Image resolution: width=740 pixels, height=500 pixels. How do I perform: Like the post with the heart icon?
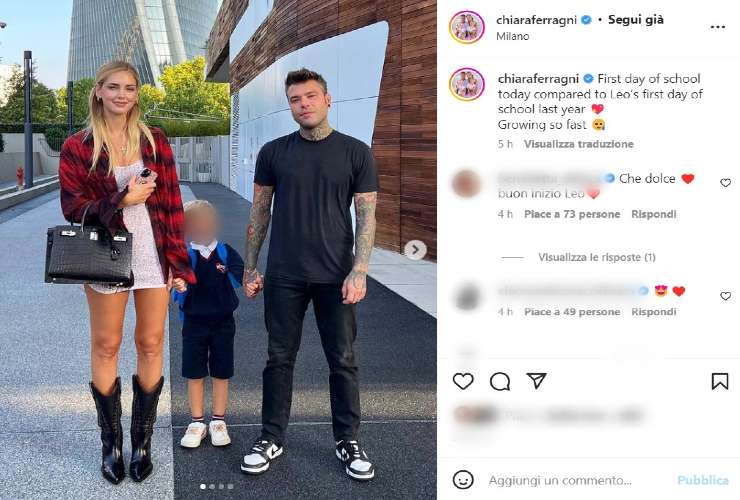tap(463, 381)
